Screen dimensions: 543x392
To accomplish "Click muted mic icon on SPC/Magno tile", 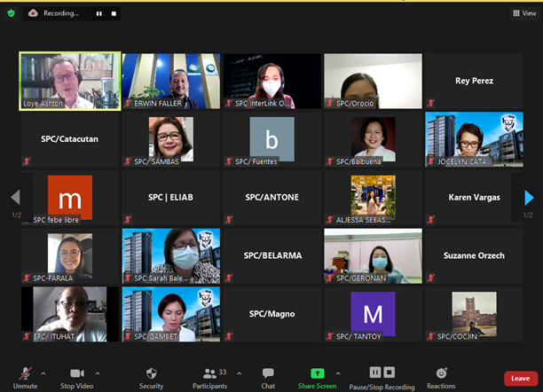I will coord(229,336).
